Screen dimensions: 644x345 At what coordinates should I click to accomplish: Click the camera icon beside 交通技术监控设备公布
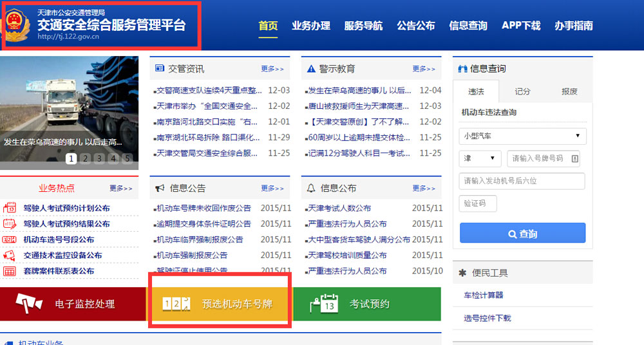(x=10, y=255)
